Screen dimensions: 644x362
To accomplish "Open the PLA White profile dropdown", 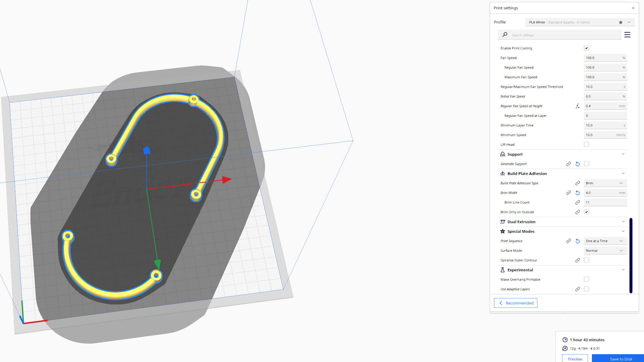I will pyautogui.click(x=629, y=22).
